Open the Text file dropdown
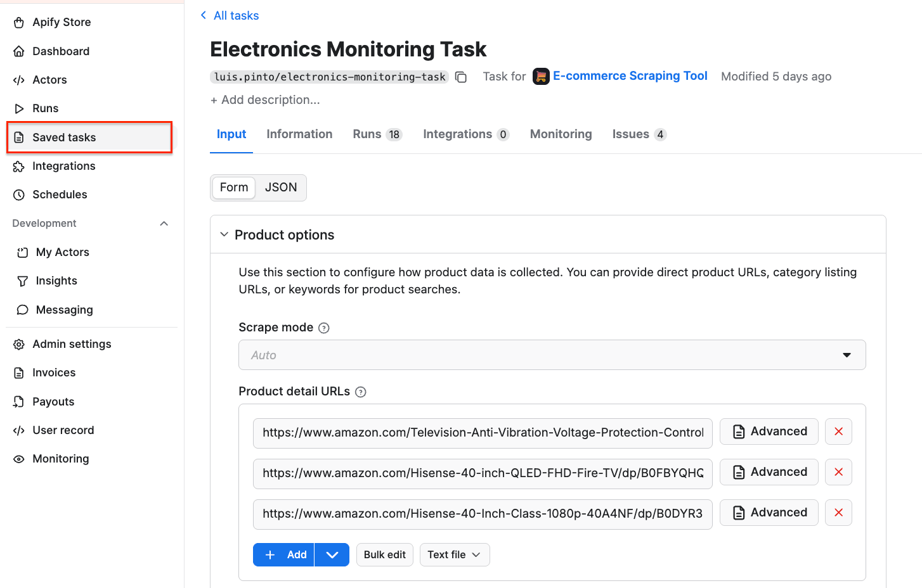922x588 pixels. point(454,554)
